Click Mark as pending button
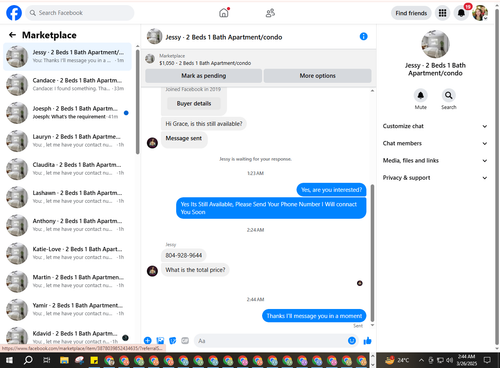 [x=203, y=76]
